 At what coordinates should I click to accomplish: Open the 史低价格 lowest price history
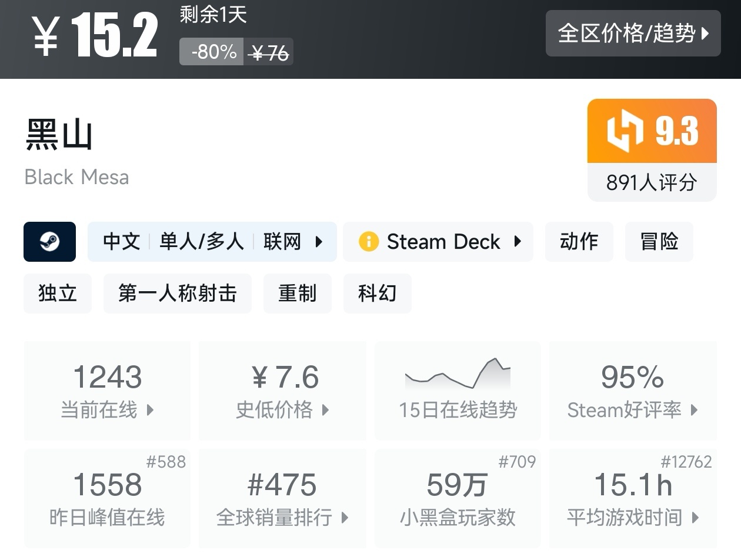tap(282, 390)
